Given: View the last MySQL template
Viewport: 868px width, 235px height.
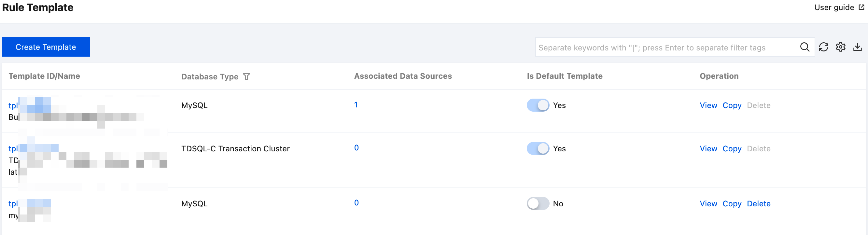Looking at the screenshot, I should pos(708,204).
